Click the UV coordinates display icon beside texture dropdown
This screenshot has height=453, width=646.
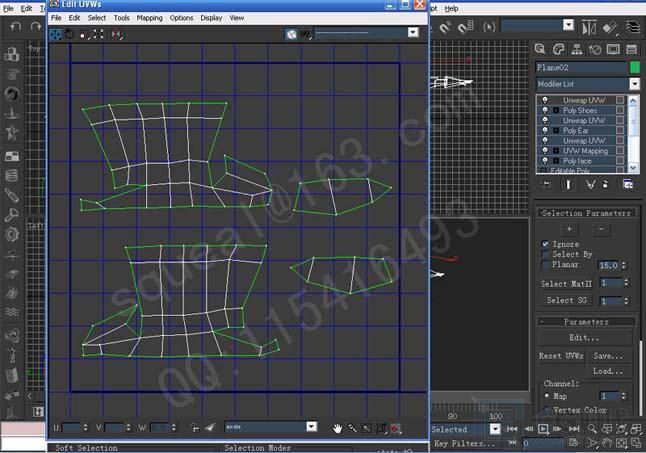[305, 34]
